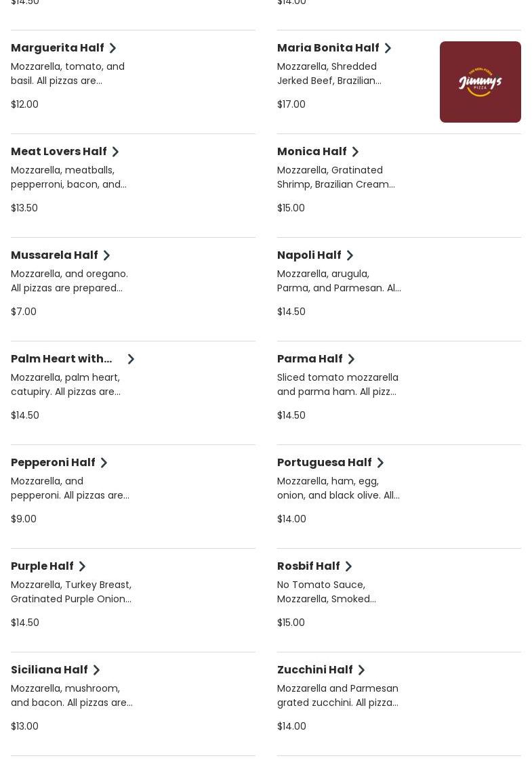Click the chevron next to Marguerita Half

112,48
